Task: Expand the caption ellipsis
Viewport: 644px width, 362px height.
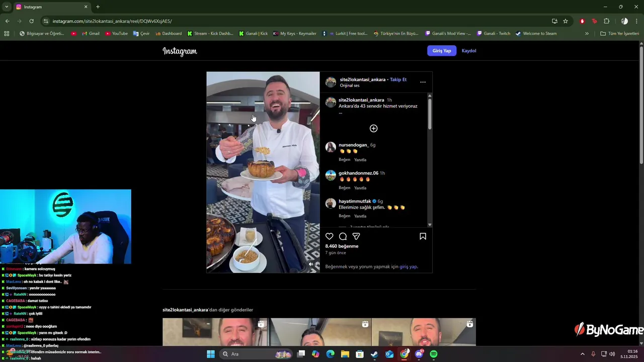Action: [341, 112]
